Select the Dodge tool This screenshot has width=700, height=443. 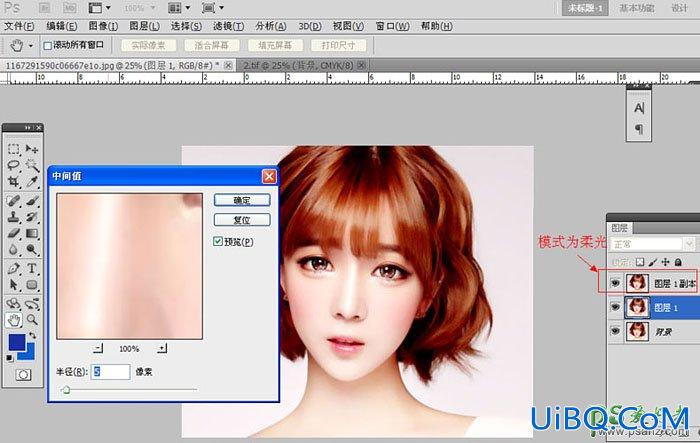[32, 249]
